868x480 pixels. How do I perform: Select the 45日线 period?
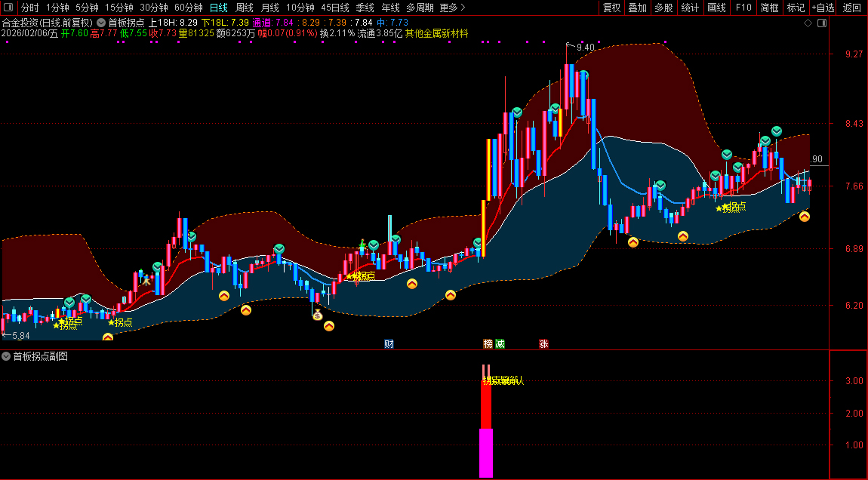tap(335, 8)
